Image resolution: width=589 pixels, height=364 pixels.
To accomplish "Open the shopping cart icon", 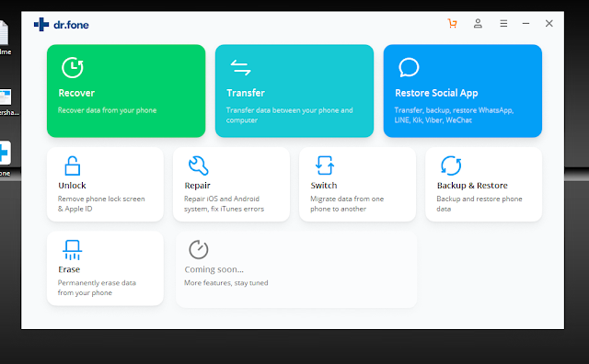I will pyautogui.click(x=452, y=24).
